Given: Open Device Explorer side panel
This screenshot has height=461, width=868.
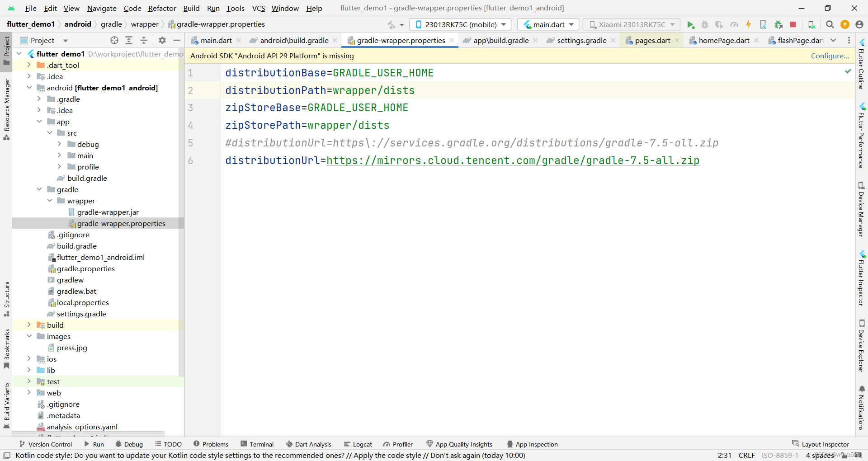Looking at the screenshot, I should click(862, 346).
